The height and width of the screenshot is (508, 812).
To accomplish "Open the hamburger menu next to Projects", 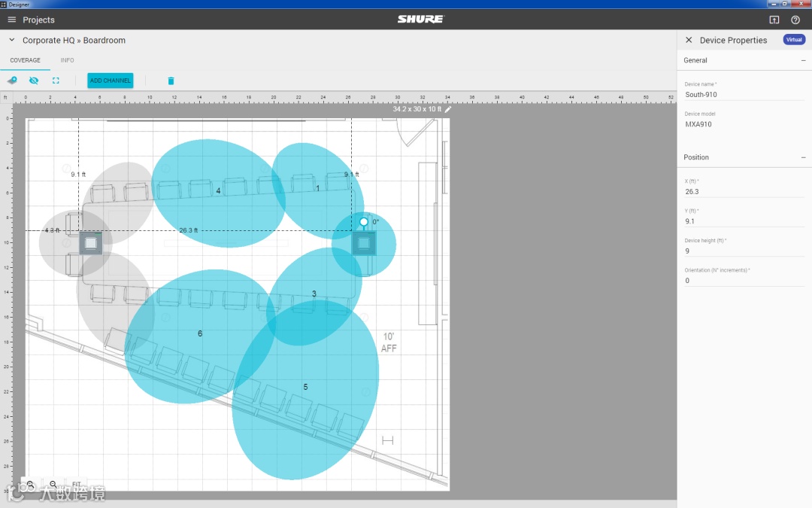I will [11, 20].
